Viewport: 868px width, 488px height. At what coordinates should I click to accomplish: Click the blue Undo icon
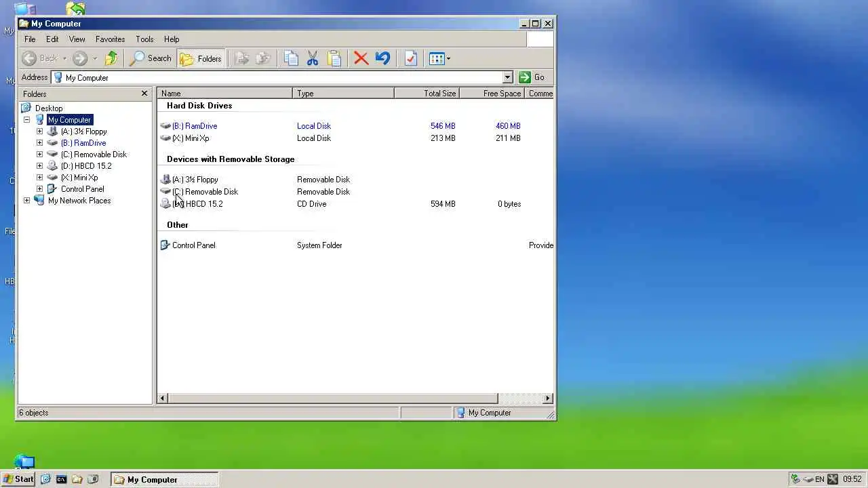click(x=382, y=58)
